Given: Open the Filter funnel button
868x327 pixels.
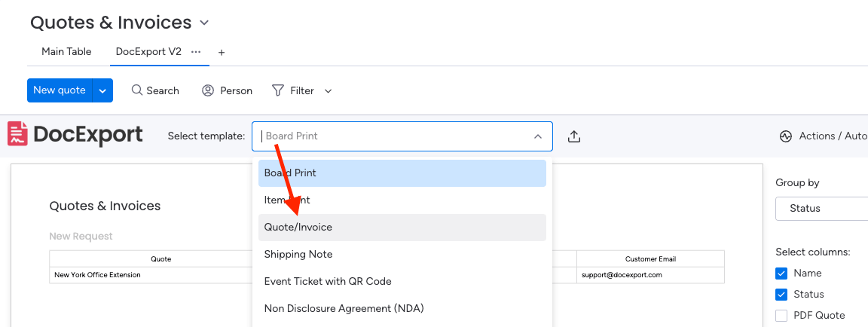Looking at the screenshot, I should pos(293,90).
